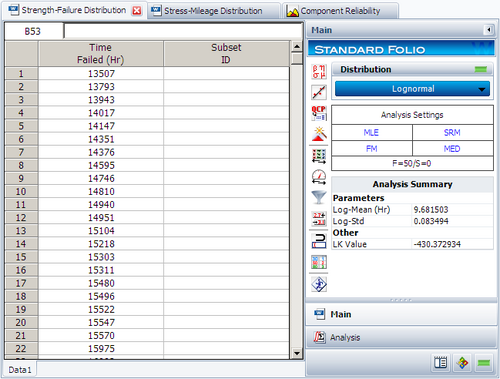The width and height of the screenshot is (500, 379).
Task: Open the probability Plot icon
Action: 319,92
